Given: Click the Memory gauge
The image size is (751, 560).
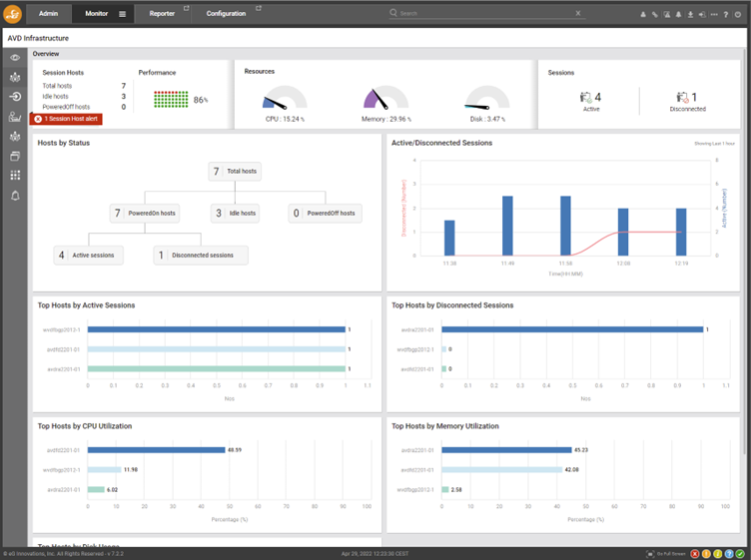Looking at the screenshot, I should point(386,97).
